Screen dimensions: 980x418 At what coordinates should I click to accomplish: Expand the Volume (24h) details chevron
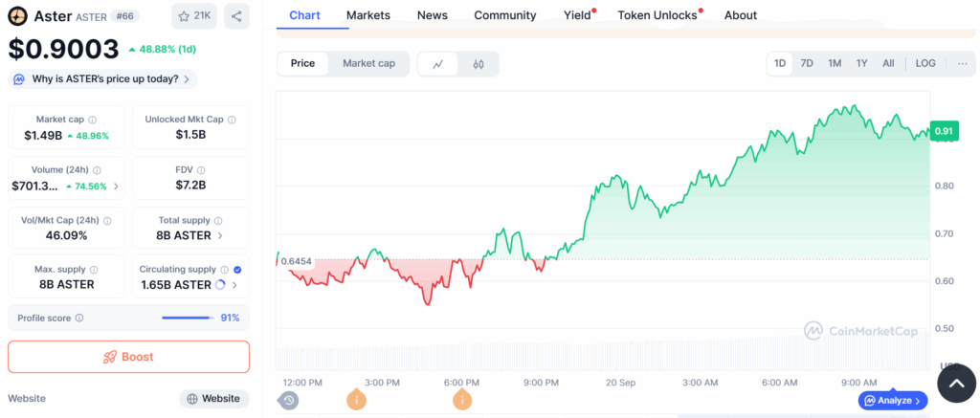pyautogui.click(x=116, y=187)
